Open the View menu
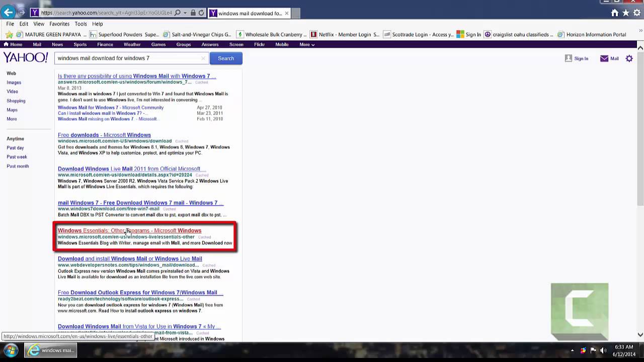 [39, 24]
